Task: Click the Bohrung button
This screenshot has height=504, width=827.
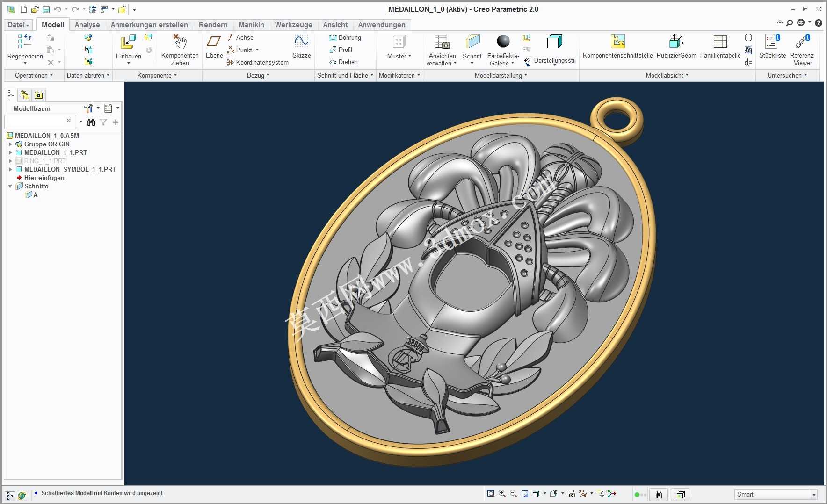Action: (345, 37)
